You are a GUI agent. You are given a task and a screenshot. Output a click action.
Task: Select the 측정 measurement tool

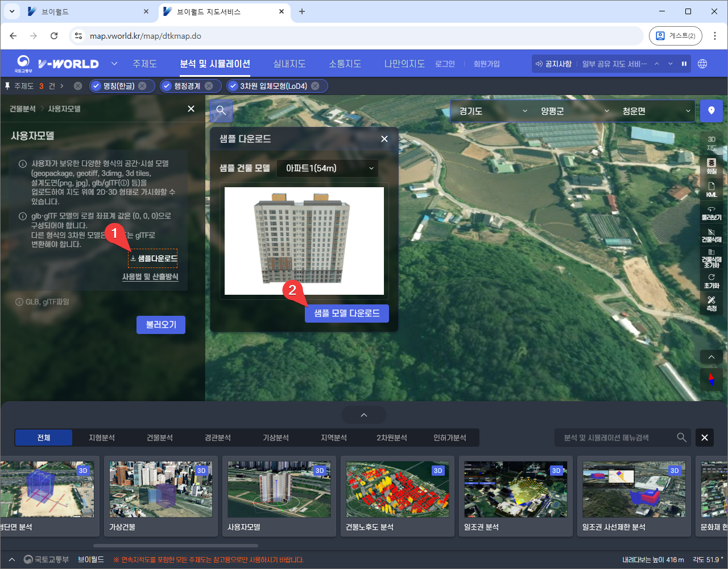coord(711,303)
